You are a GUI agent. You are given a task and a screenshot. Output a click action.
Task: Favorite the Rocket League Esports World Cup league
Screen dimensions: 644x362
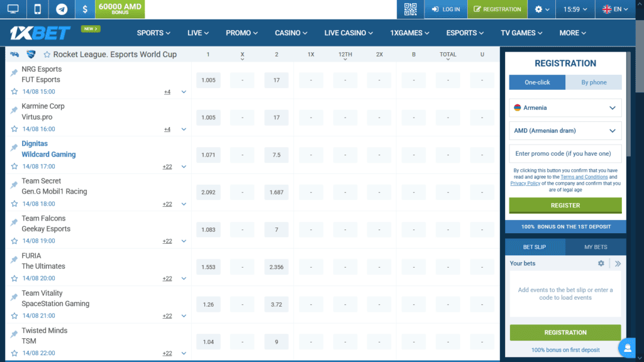(47, 54)
